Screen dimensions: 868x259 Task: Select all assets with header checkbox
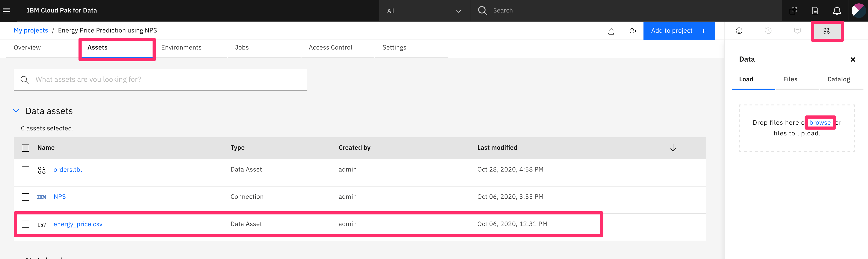[26, 148]
